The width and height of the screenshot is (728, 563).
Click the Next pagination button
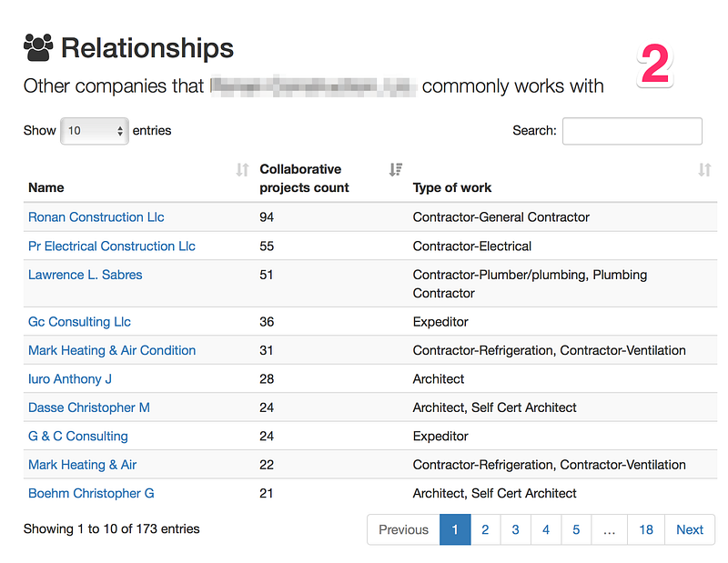(x=690, y=529)
